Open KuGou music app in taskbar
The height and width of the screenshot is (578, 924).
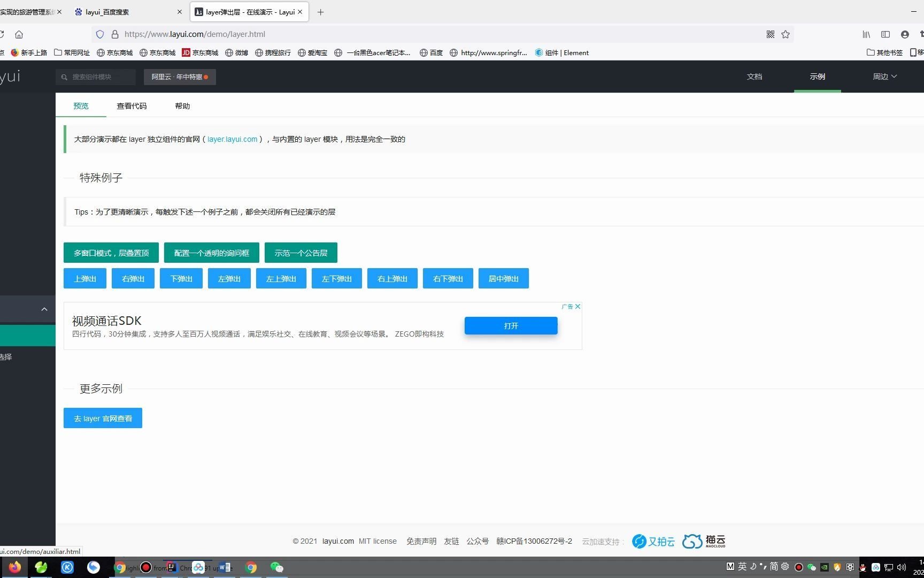point(67,567)
